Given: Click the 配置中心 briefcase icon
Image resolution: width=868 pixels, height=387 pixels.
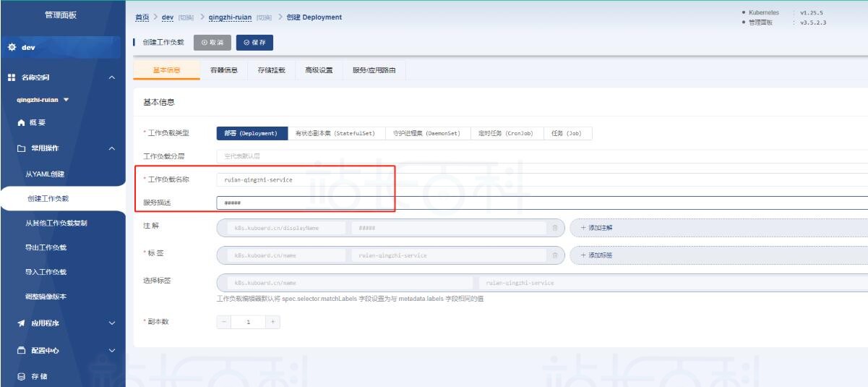Looking at the screenshot, I should click(x=21, y=350).
